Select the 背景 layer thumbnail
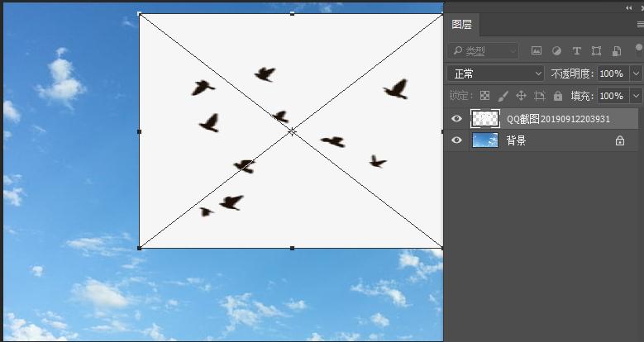The height and width of the screenshot is (342, 644). pyautogui.click(x=485, y=140)
